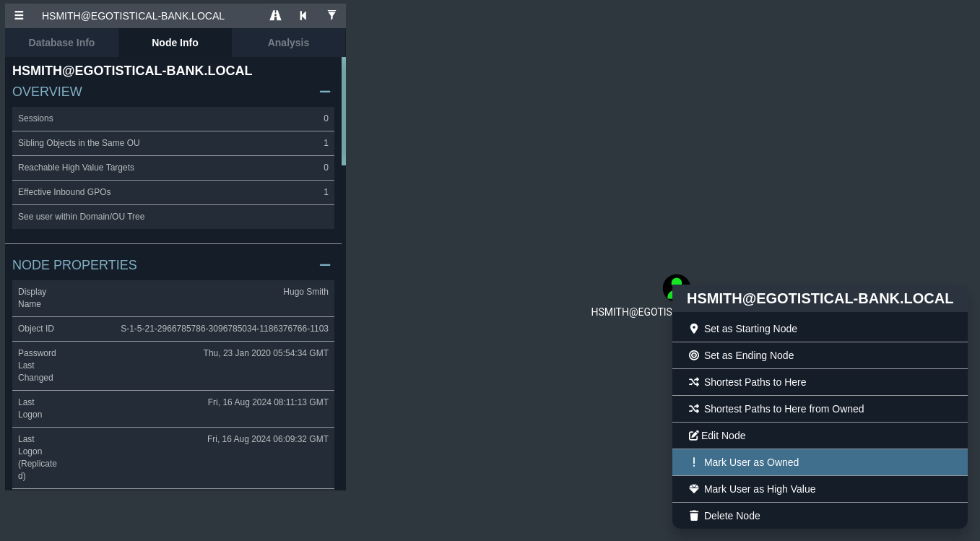Click Last Logon Replicated 06:09:32 value

click(x=268, y=439)
